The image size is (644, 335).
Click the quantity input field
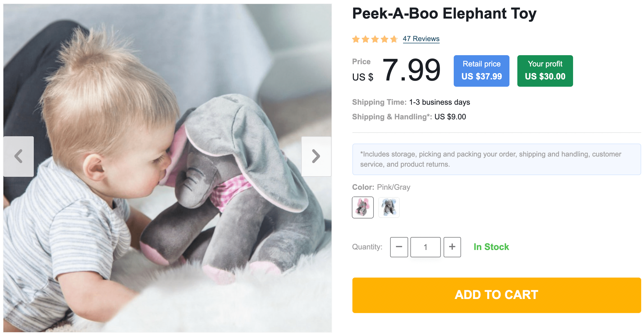[x=425, y=247]
